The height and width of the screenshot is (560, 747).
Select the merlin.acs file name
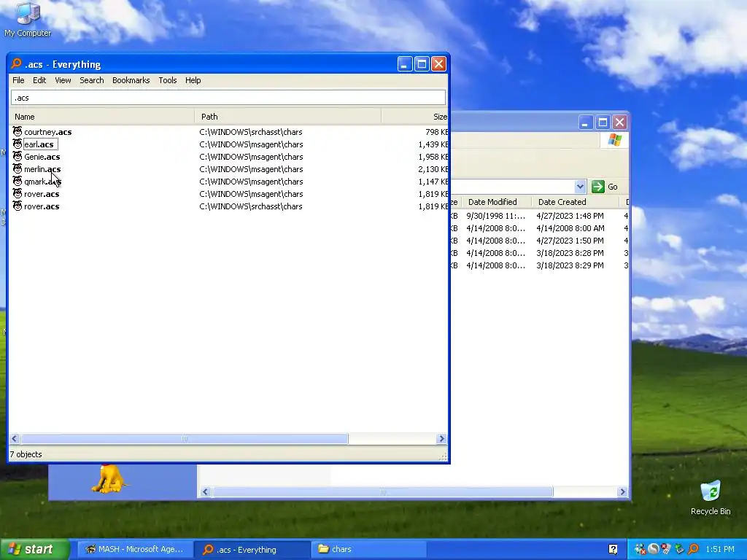[x=42, y=169]
